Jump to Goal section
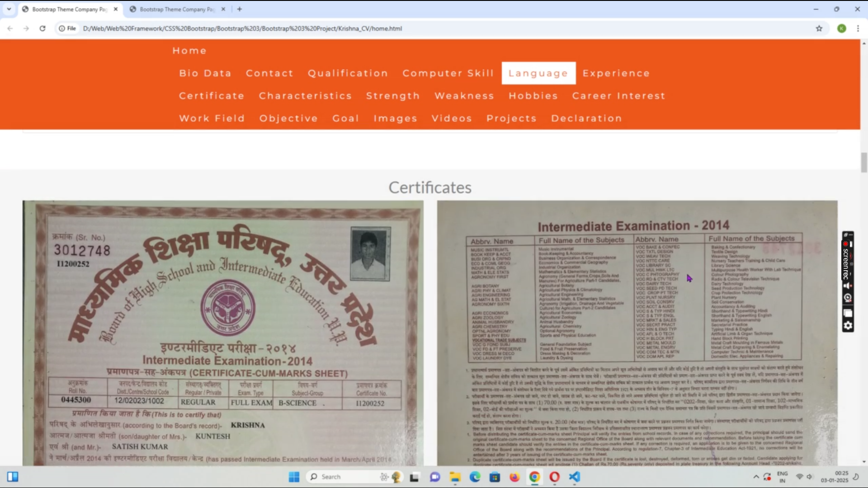 coord(346,118)
